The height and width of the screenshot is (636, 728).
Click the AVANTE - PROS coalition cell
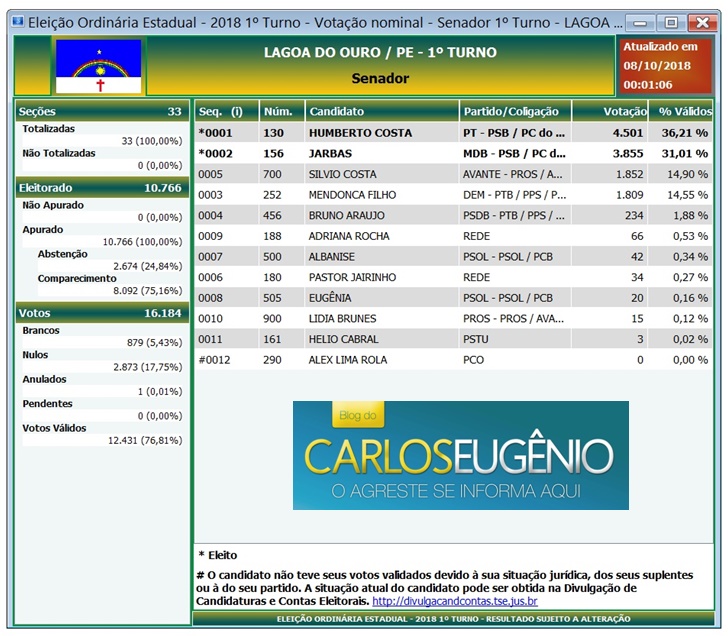click(x=513, y=174)
